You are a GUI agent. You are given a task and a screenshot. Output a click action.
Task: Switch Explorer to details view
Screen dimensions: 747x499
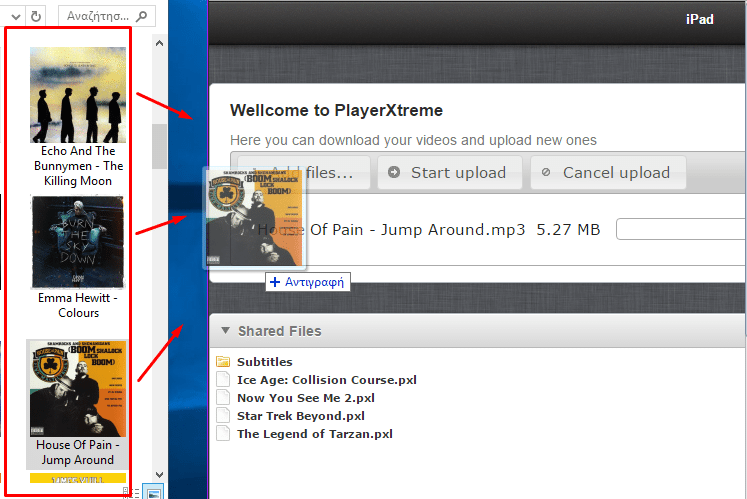point(132,493)
